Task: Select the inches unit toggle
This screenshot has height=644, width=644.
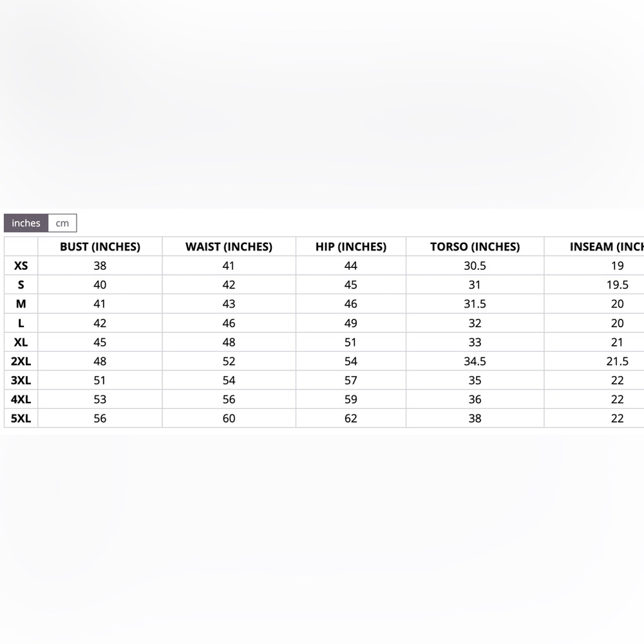Action: tap(26, 223)
